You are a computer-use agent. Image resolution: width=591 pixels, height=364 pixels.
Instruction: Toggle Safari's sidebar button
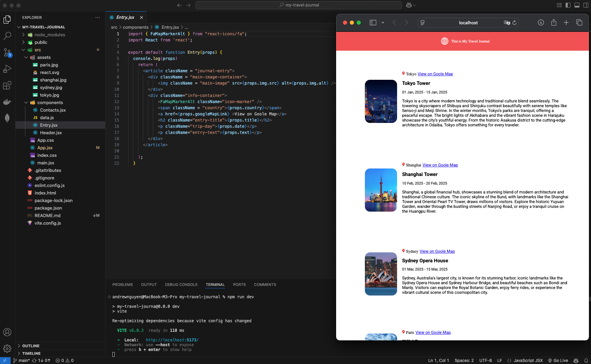[373, 23]
